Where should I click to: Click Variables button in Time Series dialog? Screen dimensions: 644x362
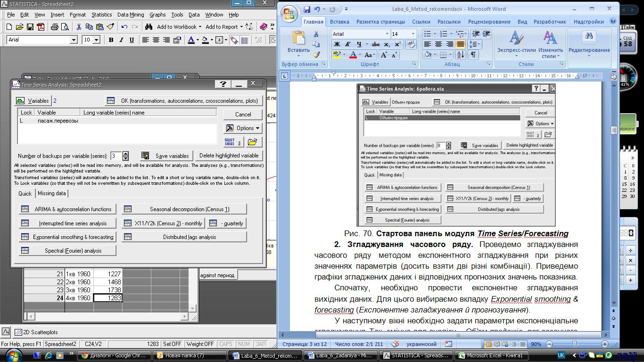33,101
